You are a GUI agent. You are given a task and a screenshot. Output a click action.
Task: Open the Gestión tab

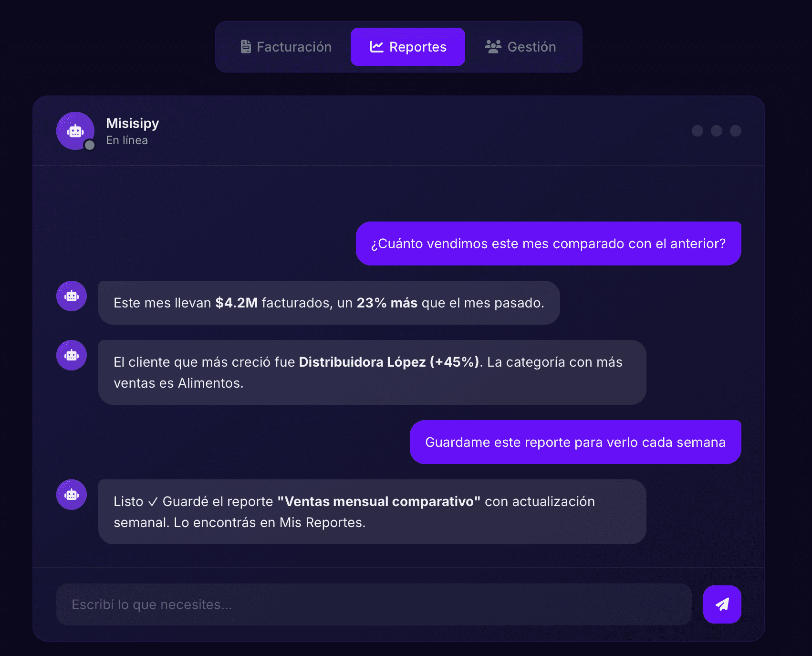(x=521, y=46)
